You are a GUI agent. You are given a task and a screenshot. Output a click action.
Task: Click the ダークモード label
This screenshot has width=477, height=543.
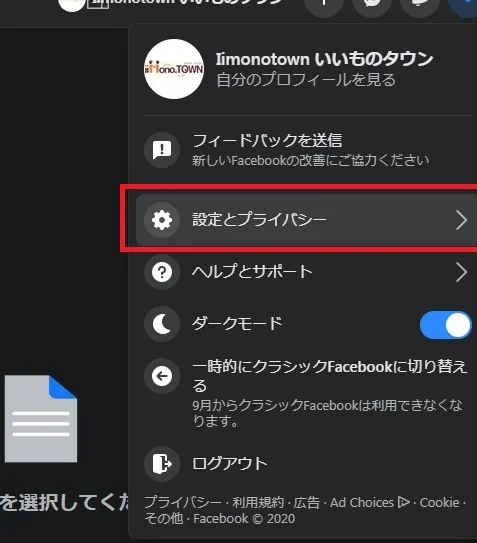237,323
